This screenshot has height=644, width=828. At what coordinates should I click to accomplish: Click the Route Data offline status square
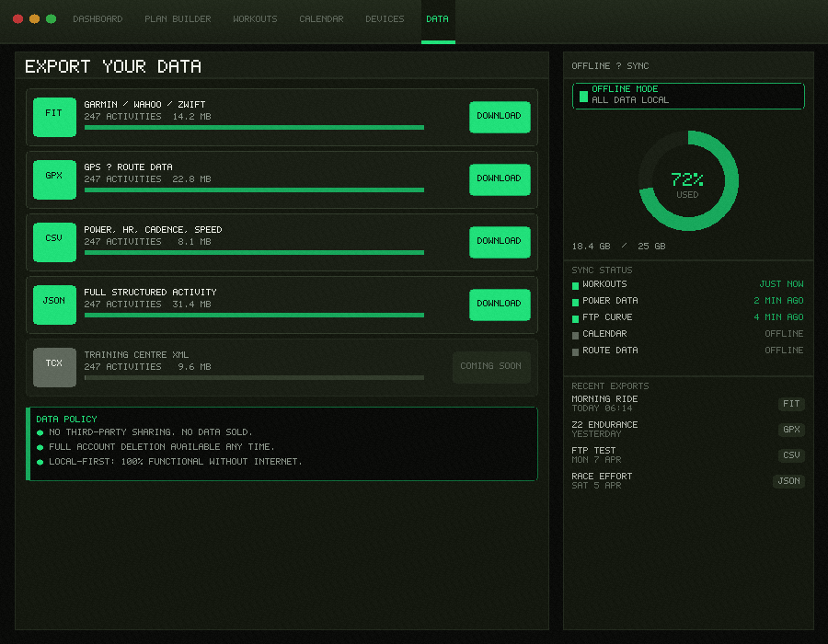(x=576, y=352)
